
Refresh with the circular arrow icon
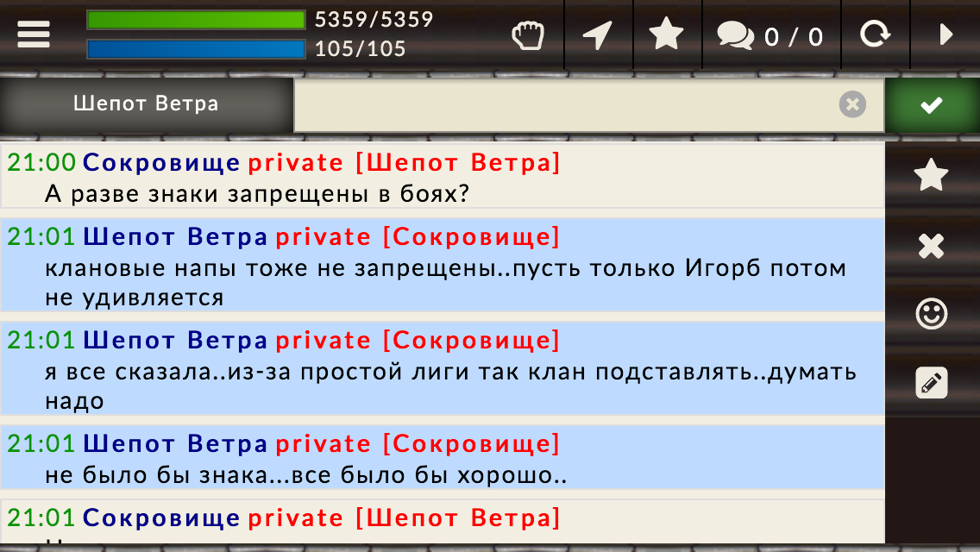875,34
